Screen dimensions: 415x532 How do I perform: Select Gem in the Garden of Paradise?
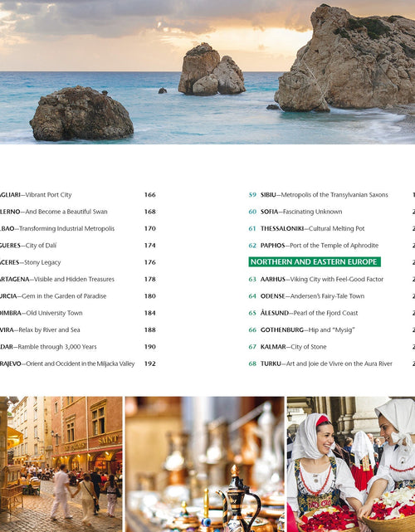[x=53, y=296]
